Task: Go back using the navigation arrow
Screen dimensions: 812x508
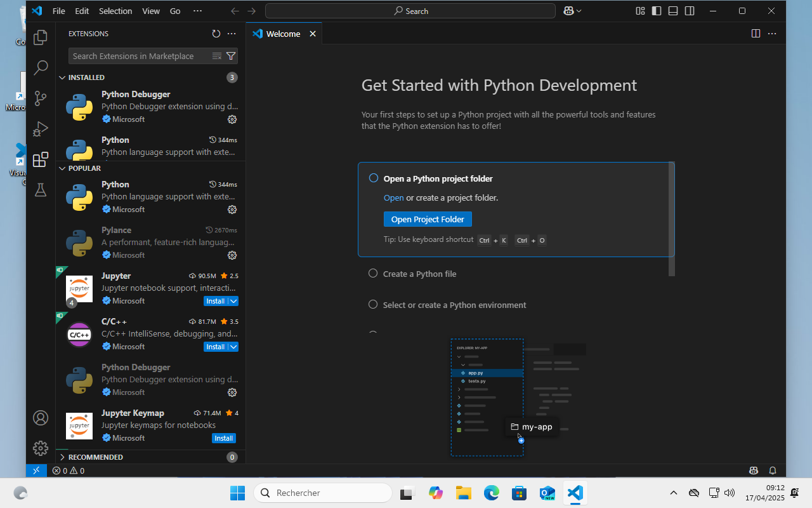Action: [x=235, y=11]
